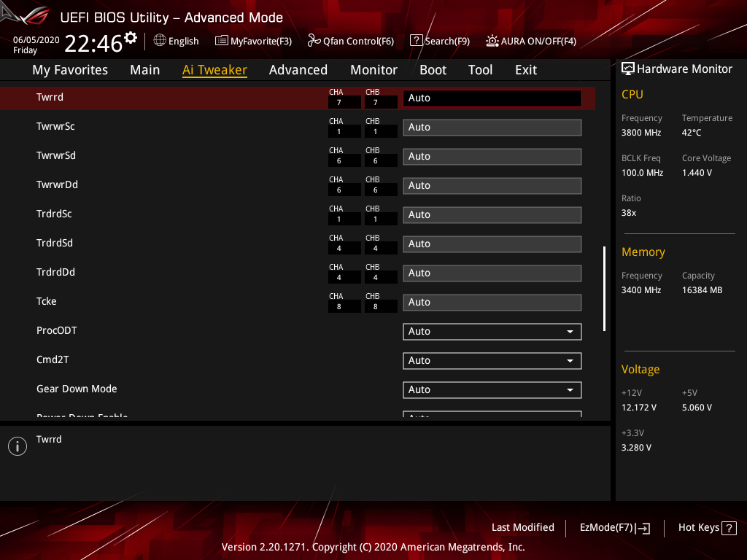Image resolution: width=747 pixels, height=560 pixels.
Task: Switch to EzMode(F7)
Action: click(614, 528)
